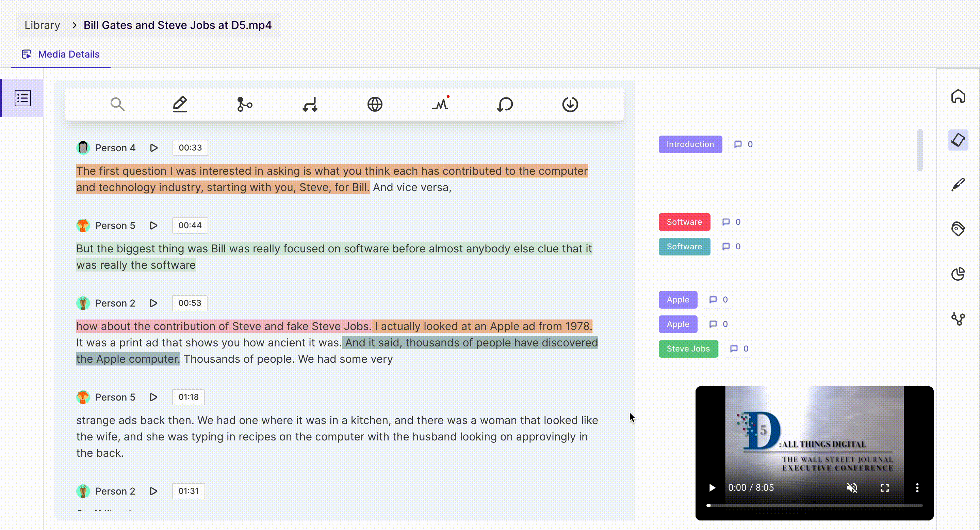Click the download arrow icon
The height and width of the screenshot is (530, 980).
[570, 104]
